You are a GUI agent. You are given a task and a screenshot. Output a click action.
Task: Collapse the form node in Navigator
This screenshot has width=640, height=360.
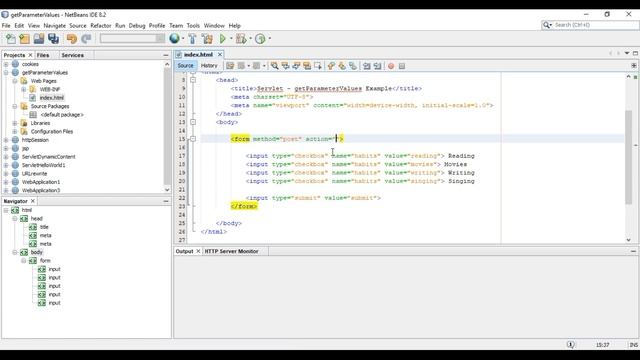pos(24,260)
